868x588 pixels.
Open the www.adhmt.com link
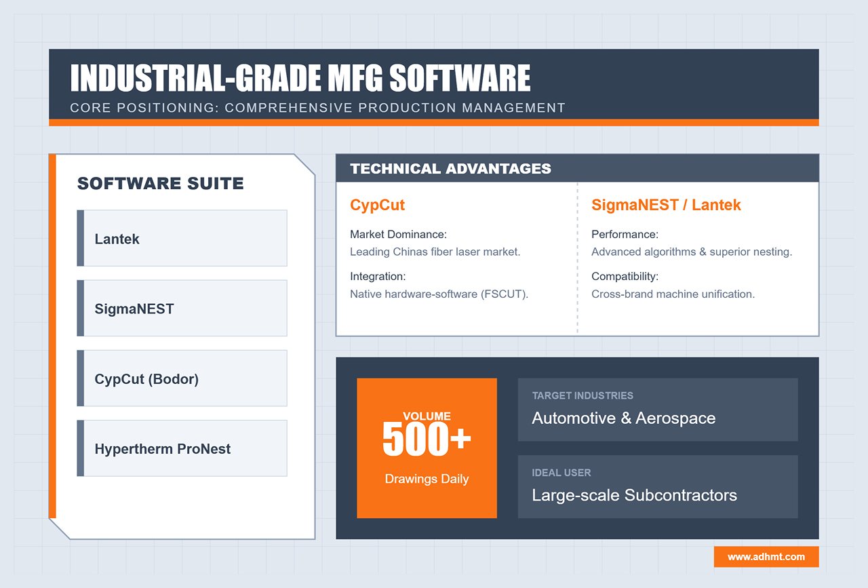[766, 557]
